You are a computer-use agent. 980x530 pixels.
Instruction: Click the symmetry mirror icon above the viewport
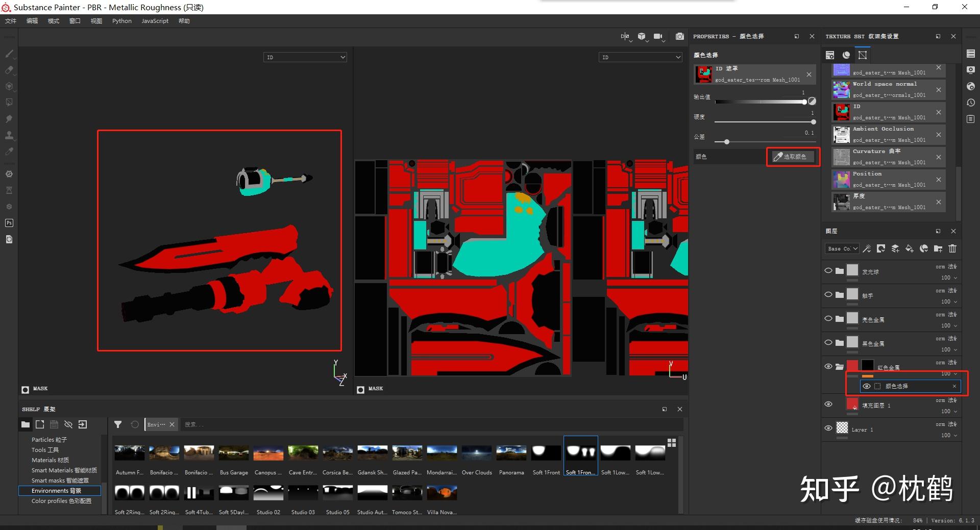point(625,36)
